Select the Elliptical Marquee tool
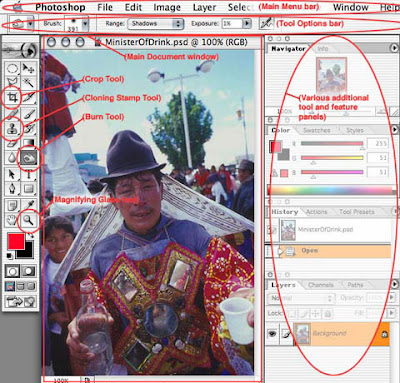Screen dimensions: 400x383 (x=12, y=69)
